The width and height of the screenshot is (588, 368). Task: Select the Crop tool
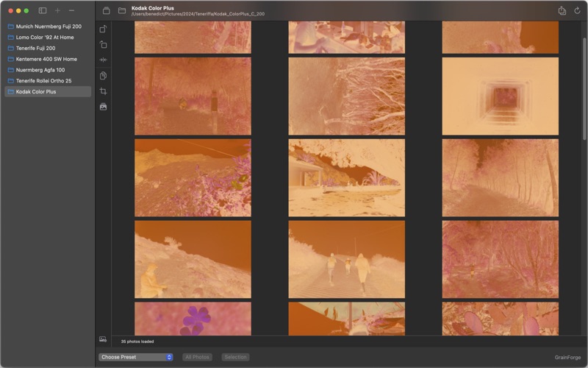(103, 91)
